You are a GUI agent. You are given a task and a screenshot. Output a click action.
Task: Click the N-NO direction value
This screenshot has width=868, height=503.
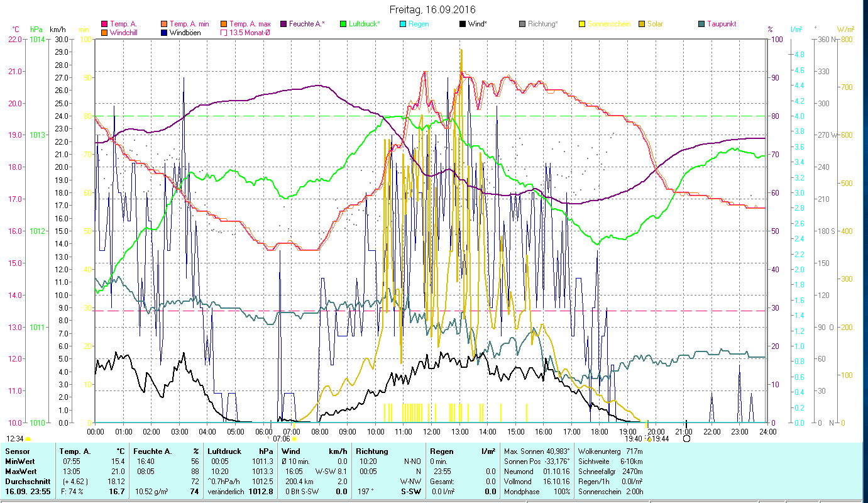click(x=412, y=462)
